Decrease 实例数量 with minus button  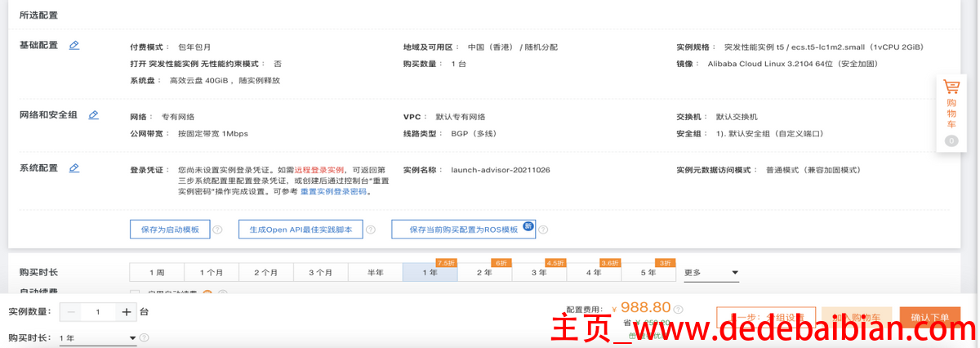click(71, 312)
